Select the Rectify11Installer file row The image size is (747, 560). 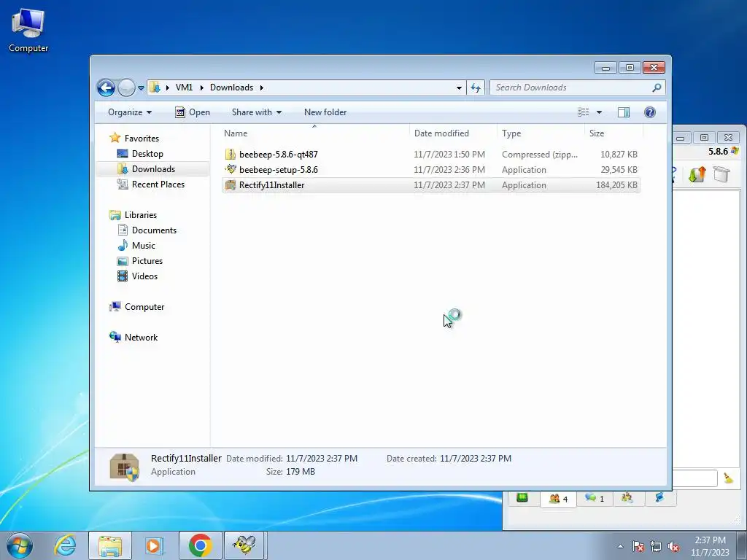(x=430, y=185)
